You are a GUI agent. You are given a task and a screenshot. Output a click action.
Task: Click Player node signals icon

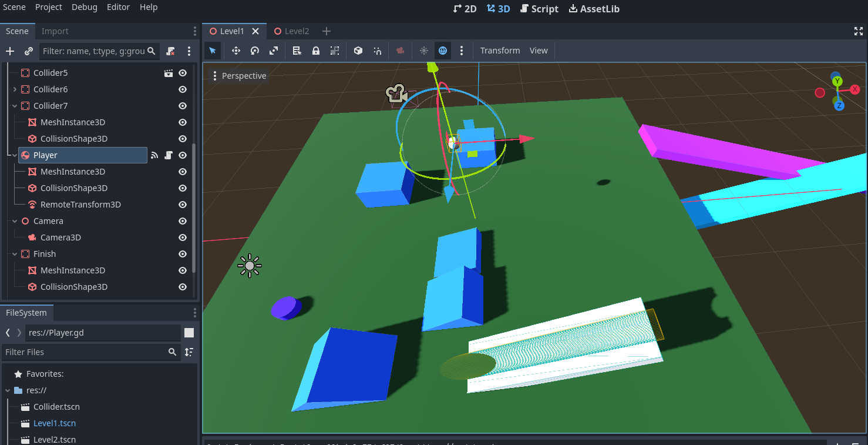154,155
